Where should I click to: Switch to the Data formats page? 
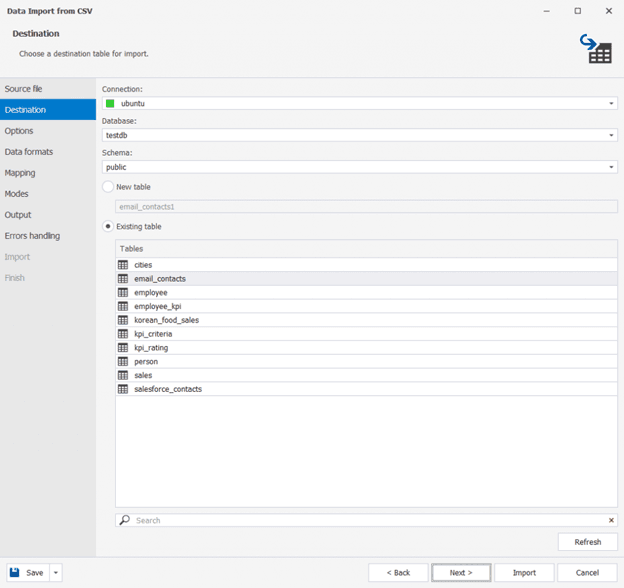coord(29,152)
